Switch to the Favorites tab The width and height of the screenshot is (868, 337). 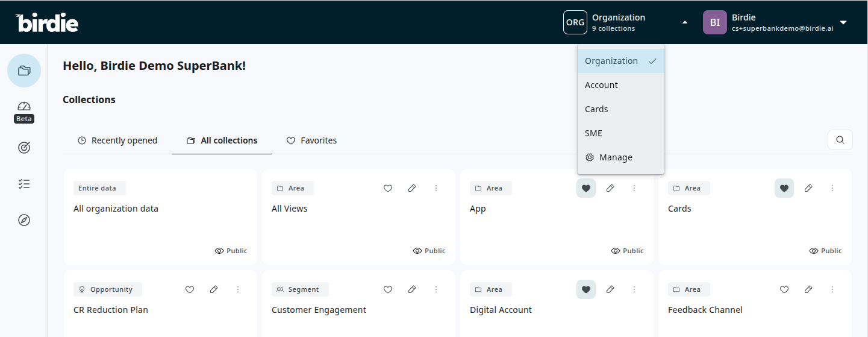tap(311, 140)
